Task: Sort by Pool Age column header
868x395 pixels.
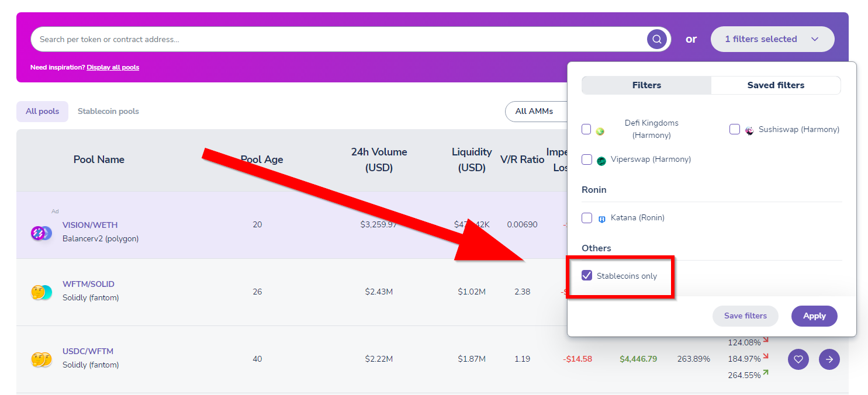Action: (262, 160)
